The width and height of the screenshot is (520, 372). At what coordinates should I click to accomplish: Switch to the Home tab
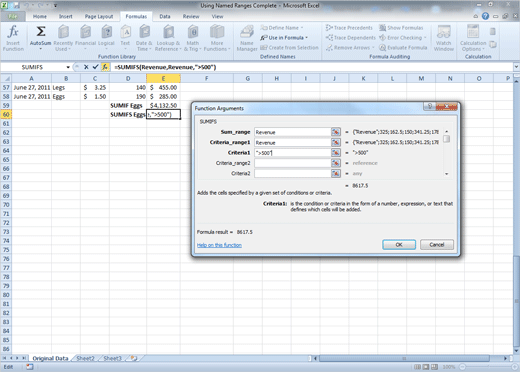pos(40,16)
